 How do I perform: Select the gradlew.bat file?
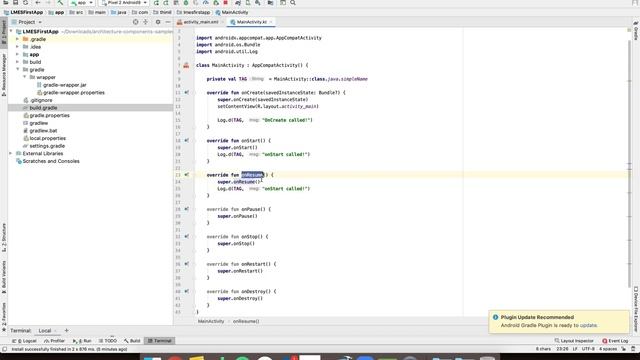tap(40, 131)
